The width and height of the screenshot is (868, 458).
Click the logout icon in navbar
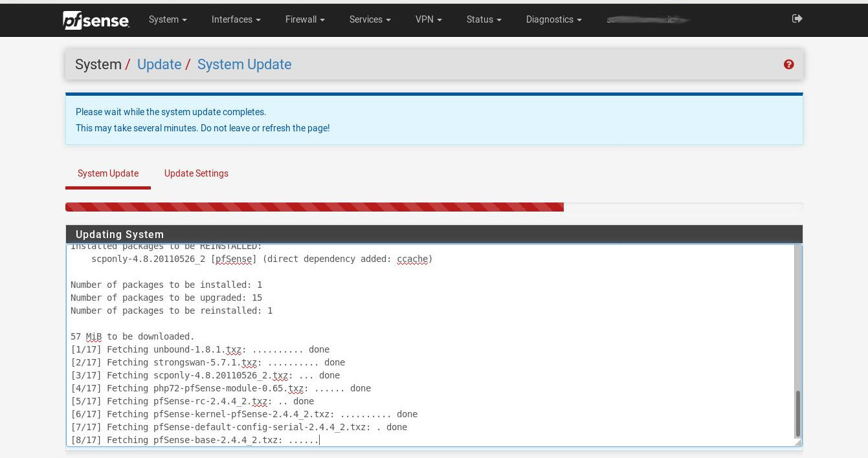point(797,19)
